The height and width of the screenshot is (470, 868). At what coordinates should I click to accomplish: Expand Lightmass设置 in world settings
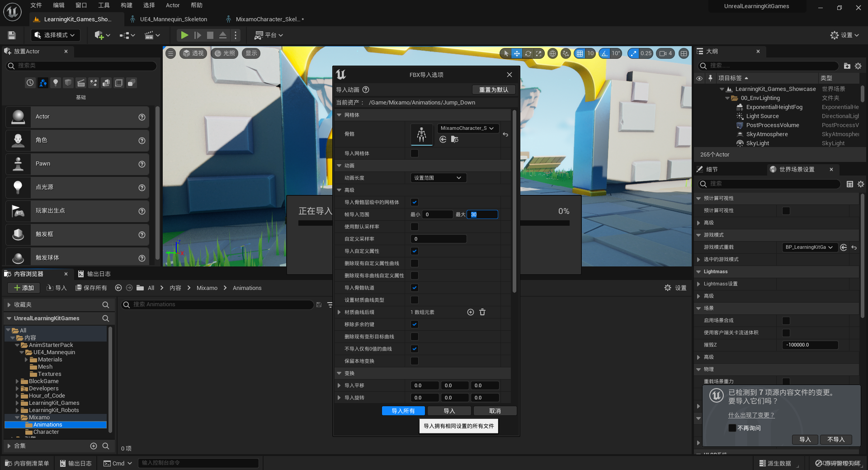coord(698,284)
